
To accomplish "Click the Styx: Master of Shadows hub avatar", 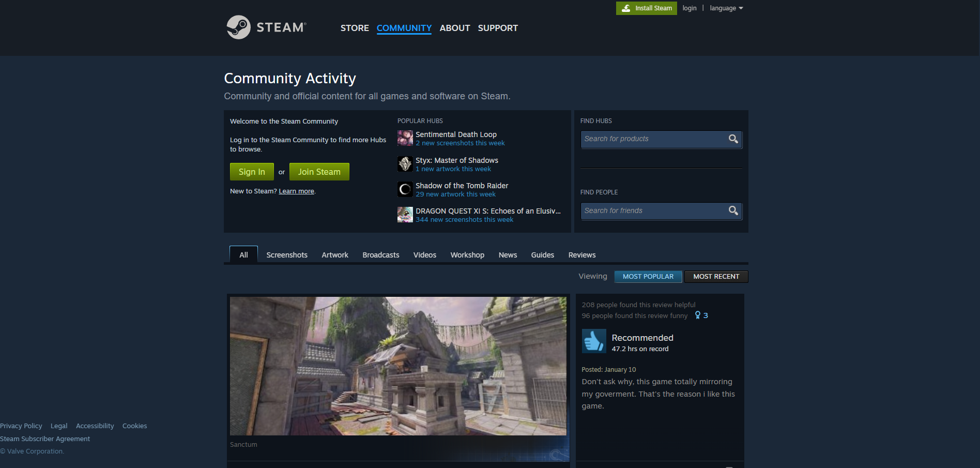I will click(405, 164).
